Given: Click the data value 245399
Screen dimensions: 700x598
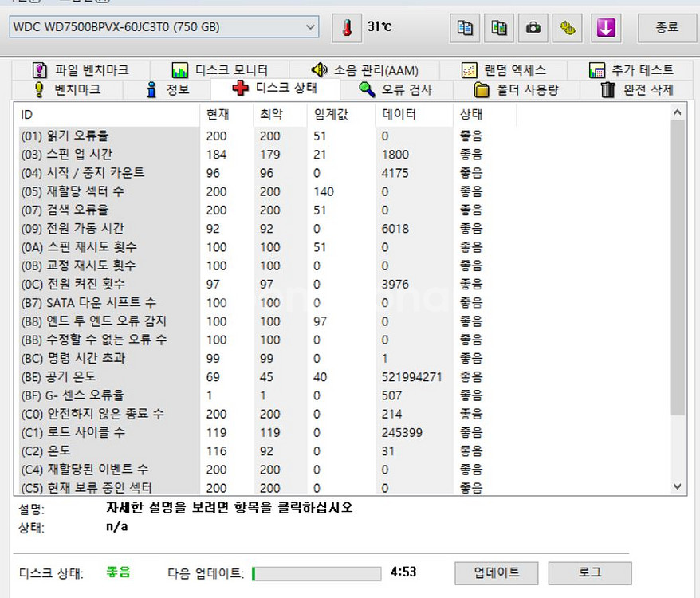Looking at the screenshot, I should (x=402, y=432).
